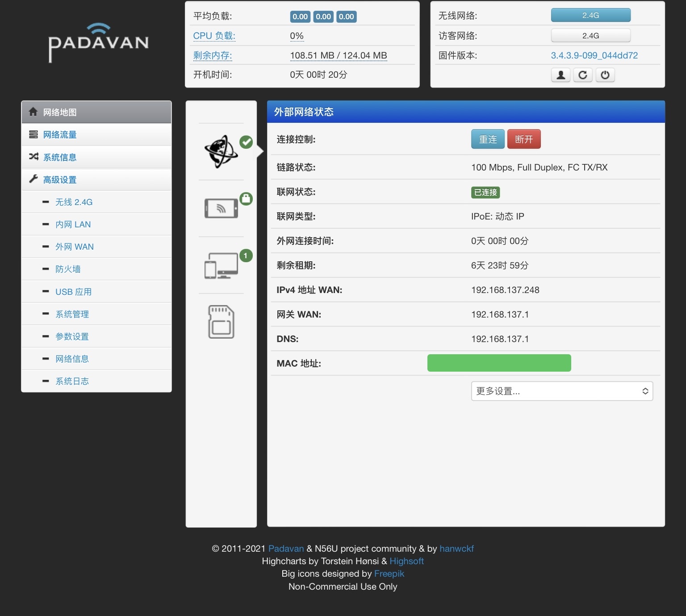Screen dimensions: 686x616
Task: Open firmware version 3.4.3.9-099_044dd72 link
Action: coord(594,55)
